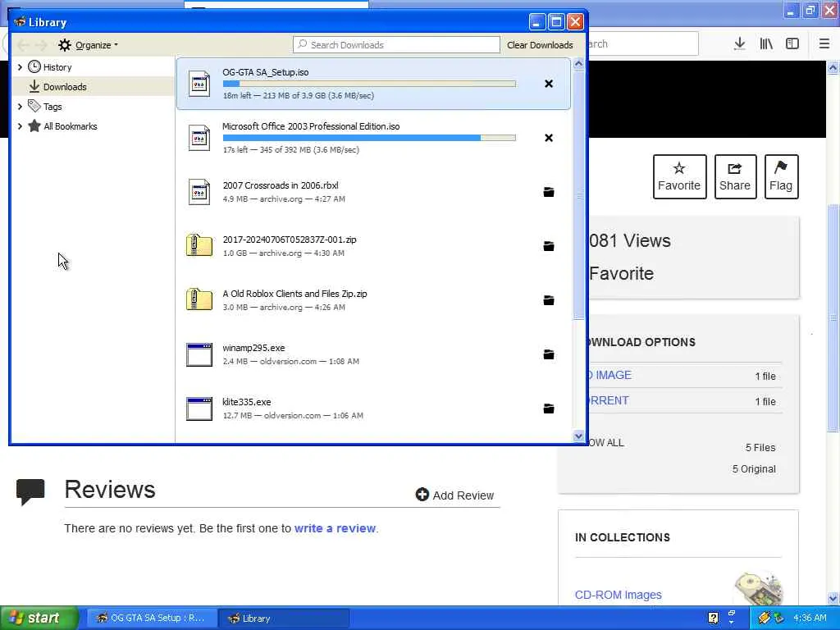Click the downloads list scroll up arrow
The image size is (840, 630).
coord(578,64)
